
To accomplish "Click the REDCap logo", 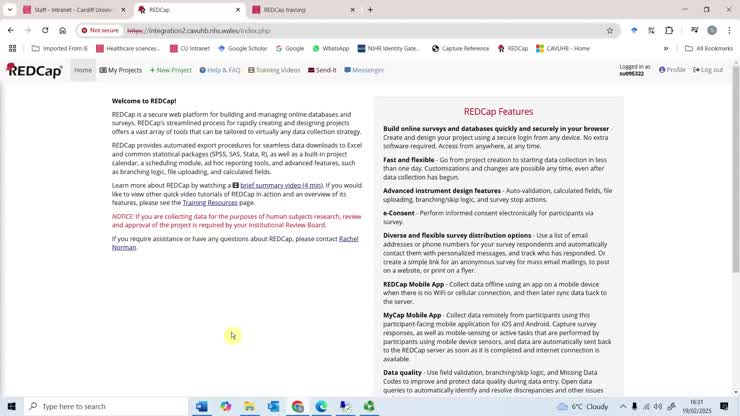I will 34,70.
